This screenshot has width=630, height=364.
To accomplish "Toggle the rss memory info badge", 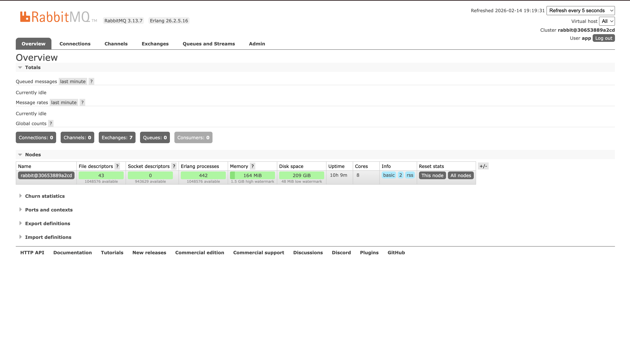I will click(410, 175).
